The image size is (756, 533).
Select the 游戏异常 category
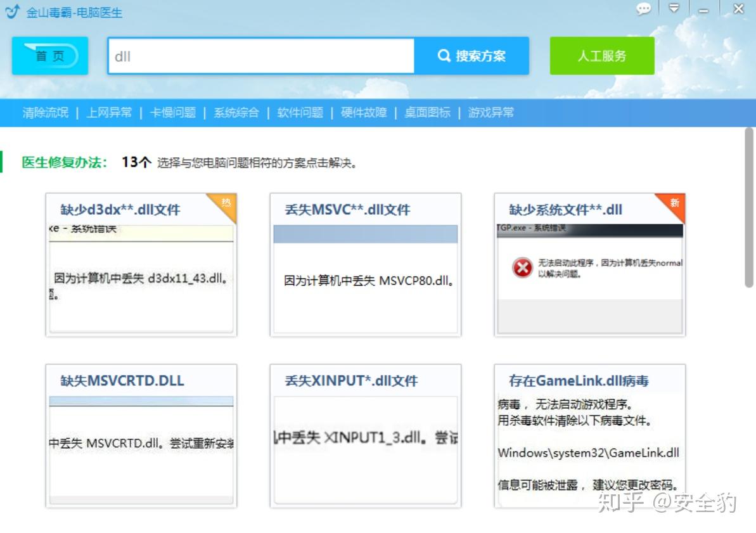pyautogui.click(x=491, y=113)
